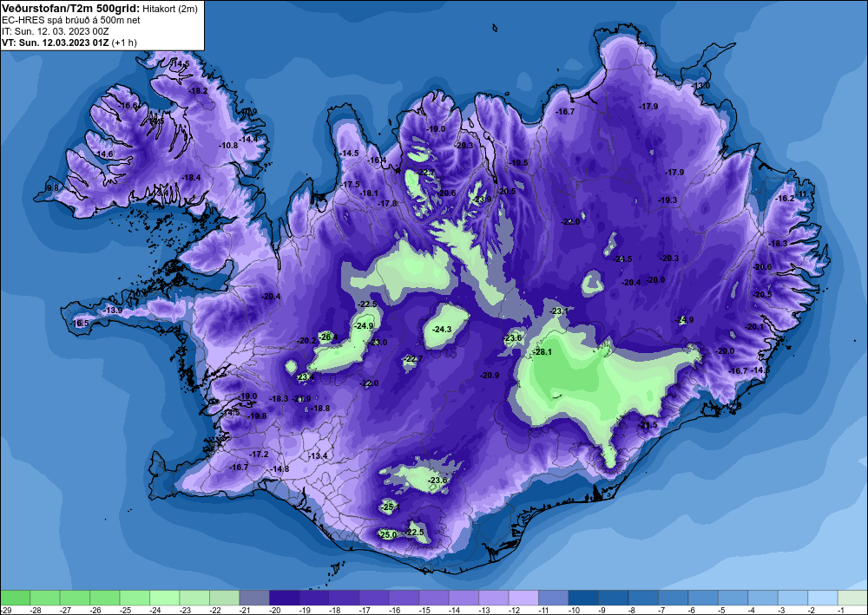The height and width of the screenshot is (615, 868).
Task: Click the -13.0 temperature label
Action: (x=701, y=86)
